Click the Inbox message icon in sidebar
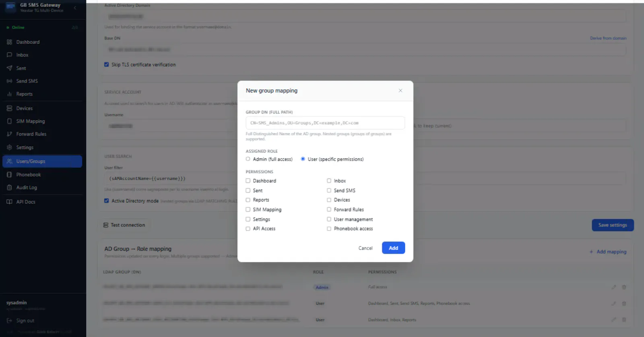This screenshot has height=337, width=644. (x=9, y=55)
